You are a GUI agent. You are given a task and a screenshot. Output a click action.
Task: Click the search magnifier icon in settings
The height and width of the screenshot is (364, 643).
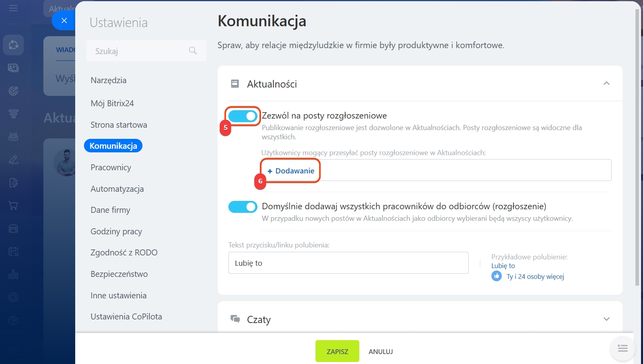193,51
